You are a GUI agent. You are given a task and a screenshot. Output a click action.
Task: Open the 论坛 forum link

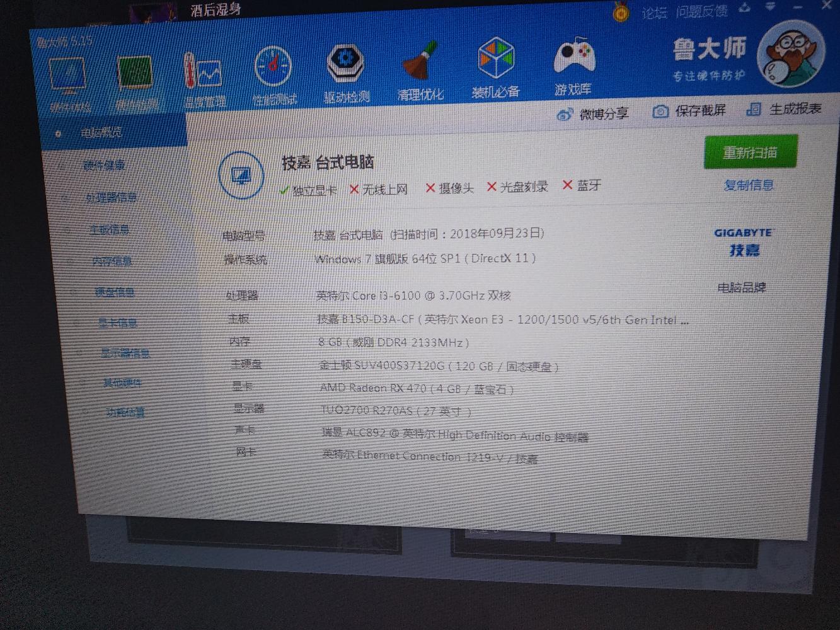[654, 13]
